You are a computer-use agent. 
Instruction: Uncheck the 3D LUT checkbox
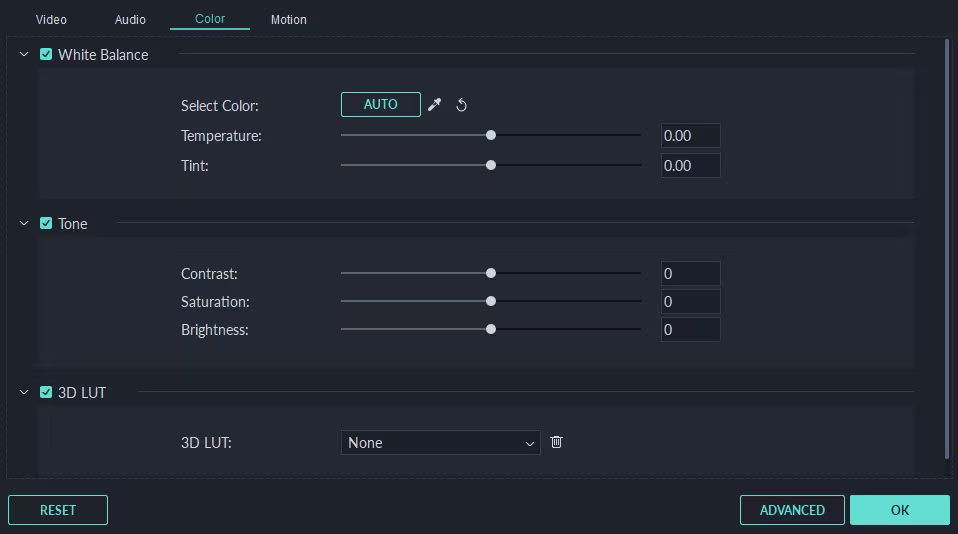[x=46, y=393]
